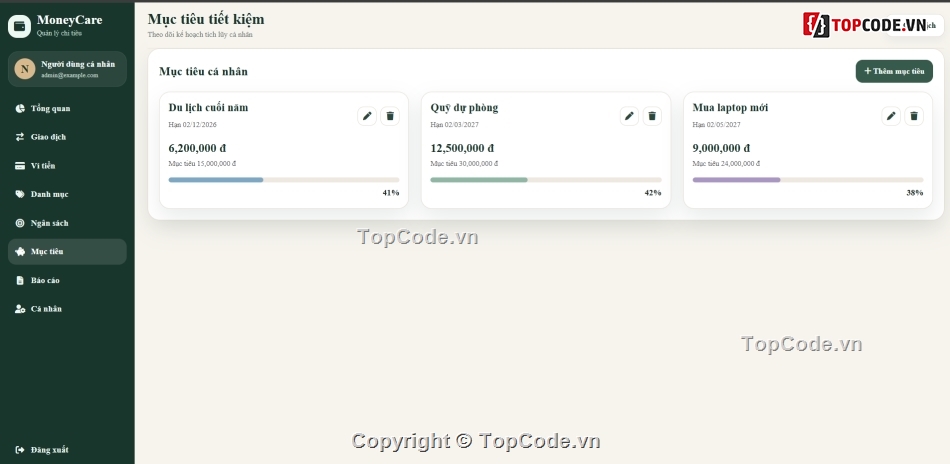Screen dimensions: 950x464
Task: Select the active Mục tiêu menu item
Action: click(x=67, y=251)
